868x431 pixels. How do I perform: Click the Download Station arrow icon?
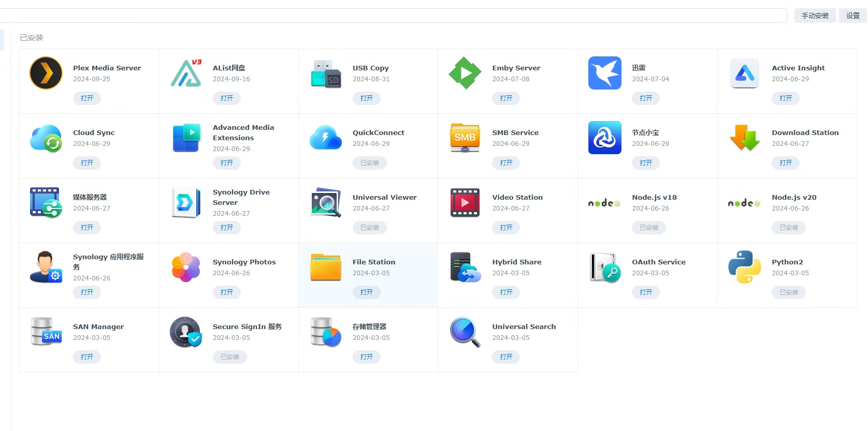click(745, 138)
